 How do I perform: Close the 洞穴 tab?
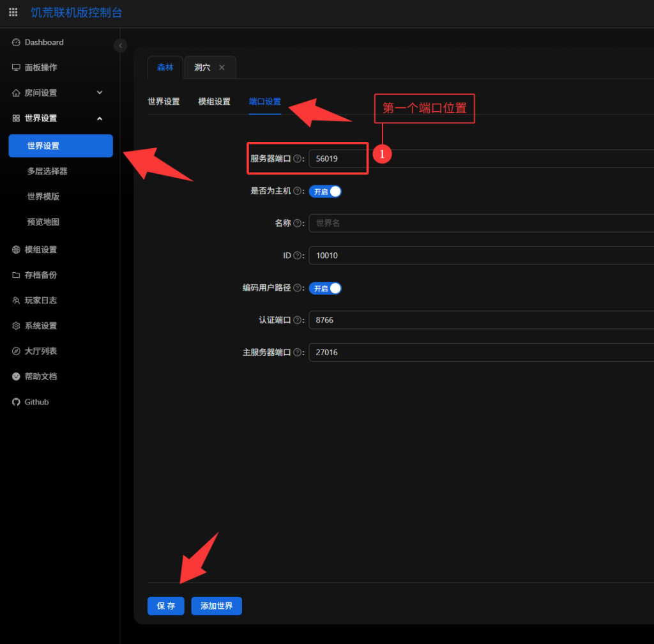tap(222, 68)
